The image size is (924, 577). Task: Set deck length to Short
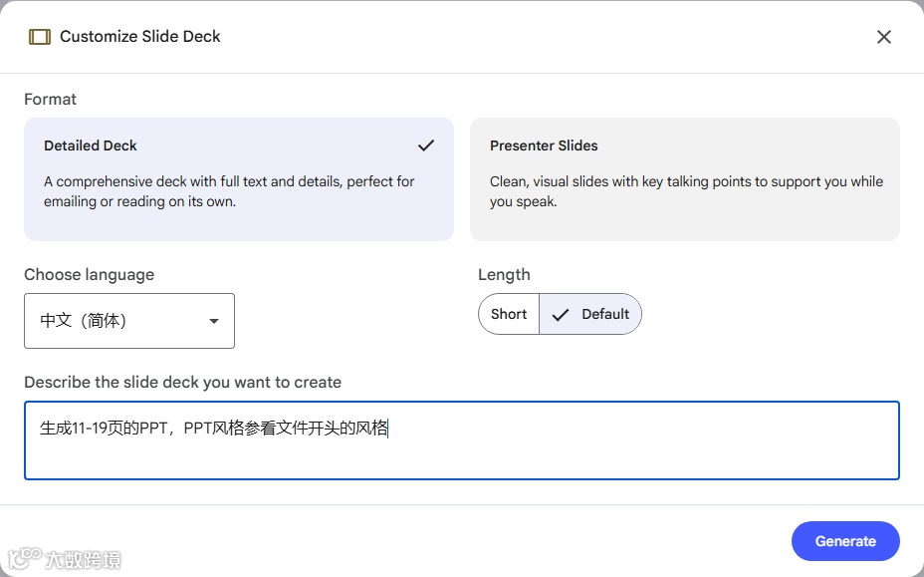tap(509, 314)
